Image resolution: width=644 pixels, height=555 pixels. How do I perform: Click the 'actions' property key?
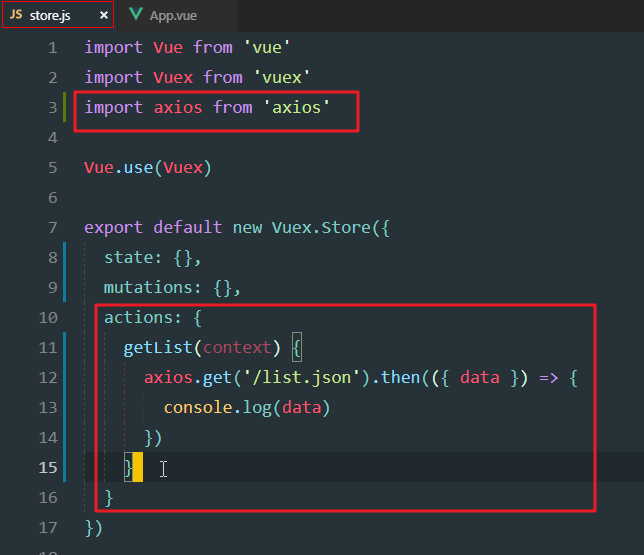coord(138,317)
